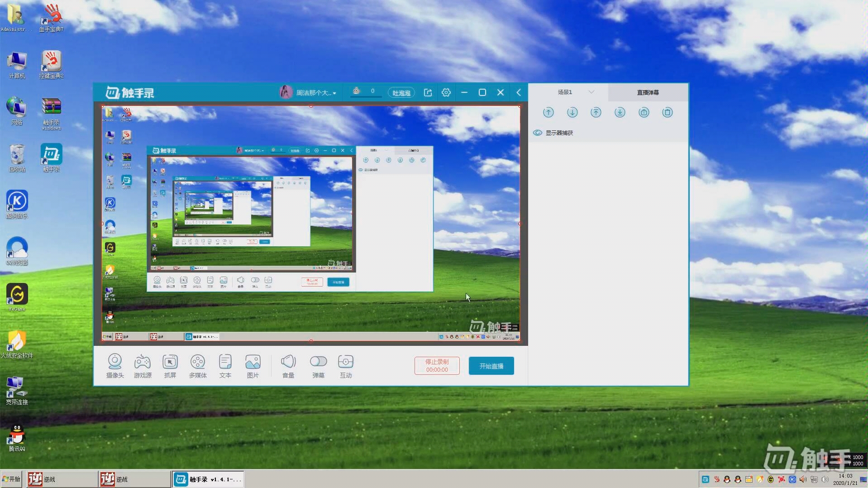
Task: Move source to bottom
Action: 620,112
